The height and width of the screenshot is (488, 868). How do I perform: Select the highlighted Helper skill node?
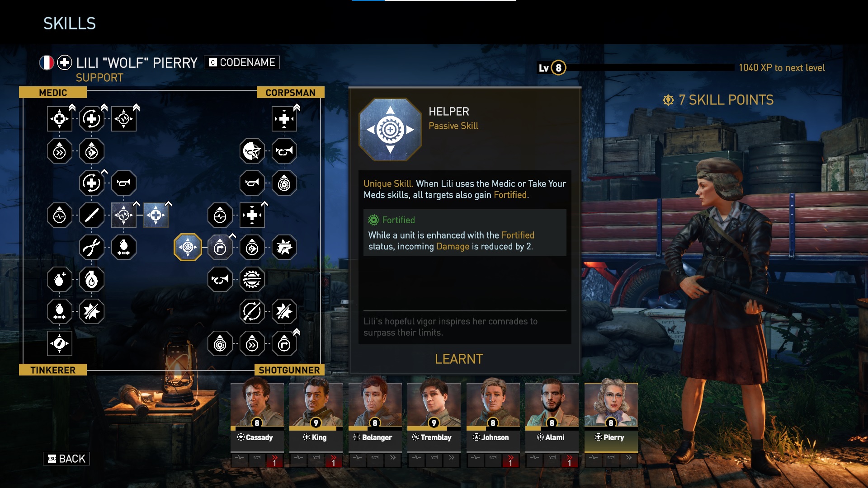point(188,247)
